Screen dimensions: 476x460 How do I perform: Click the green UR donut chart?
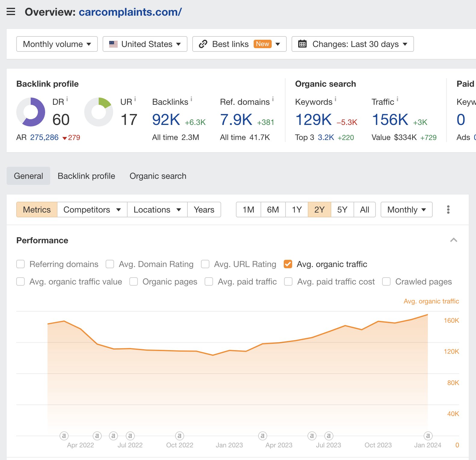click(x=99, y=112)
